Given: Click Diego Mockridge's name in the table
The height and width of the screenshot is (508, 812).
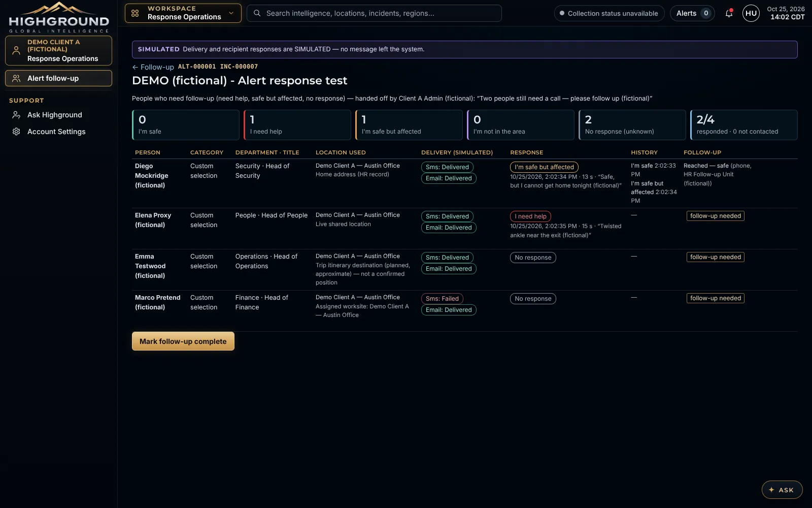Looking at the screenshot, I should pyautogui.click(x=152, y=176).
